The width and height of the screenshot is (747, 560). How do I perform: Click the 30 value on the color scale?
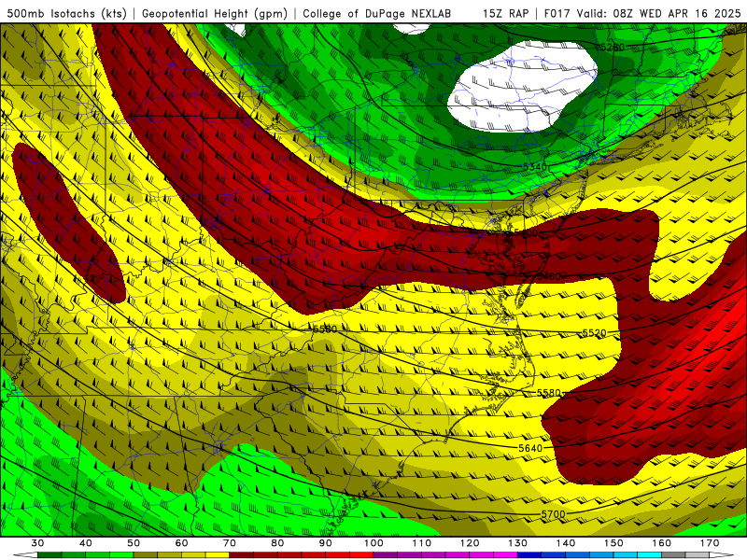pos(37,543)
